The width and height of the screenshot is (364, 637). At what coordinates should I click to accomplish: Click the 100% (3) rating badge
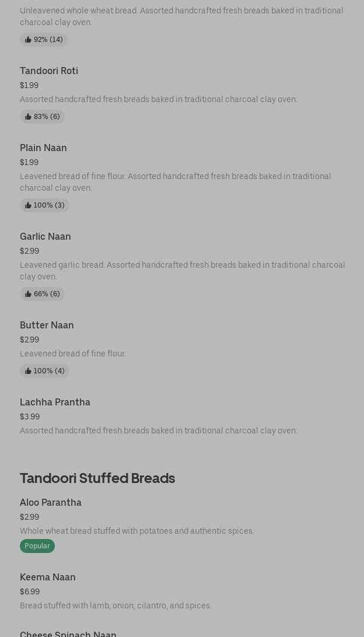click(48, 205)
